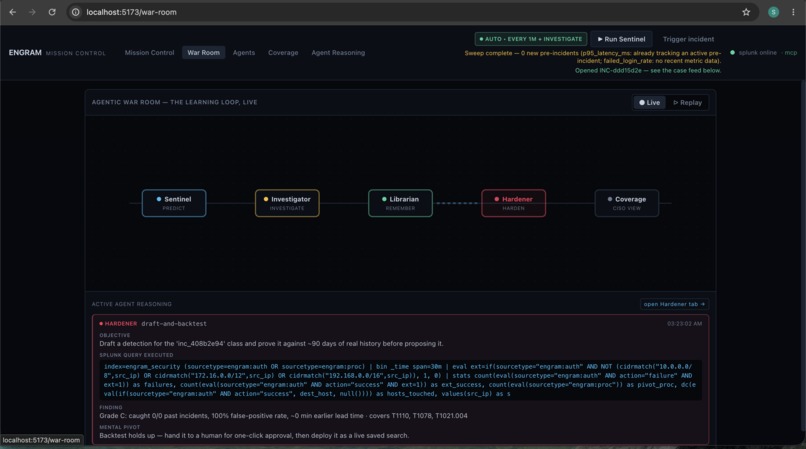This screenshot has width=806, height=449.
Task: Click the site info icon in address bar
Action: click(x=76, y=12)
